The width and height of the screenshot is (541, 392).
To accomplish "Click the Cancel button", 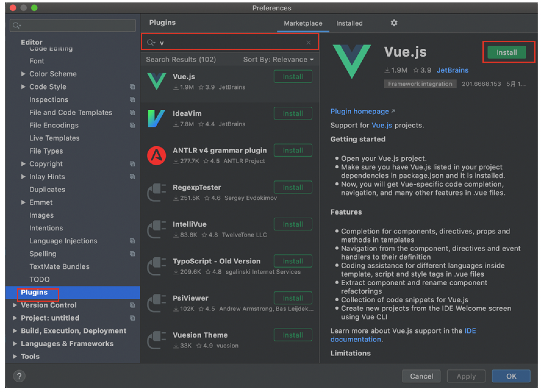I will [421, 376].
